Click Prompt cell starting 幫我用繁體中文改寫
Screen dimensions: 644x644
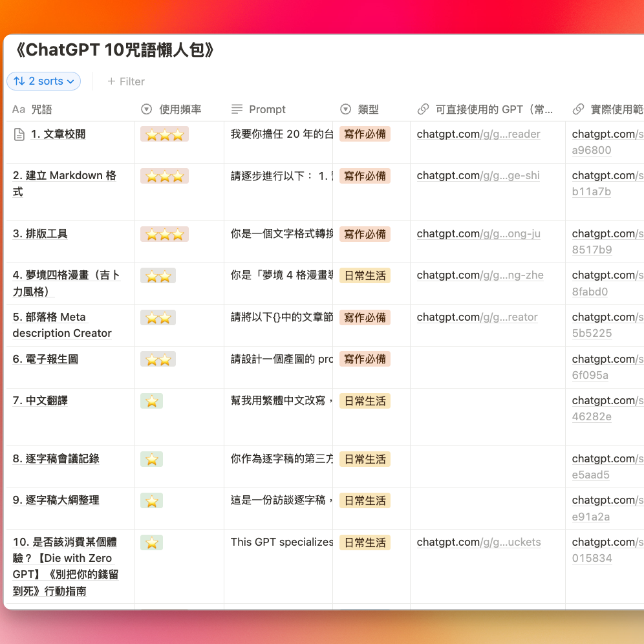(279, 417)
